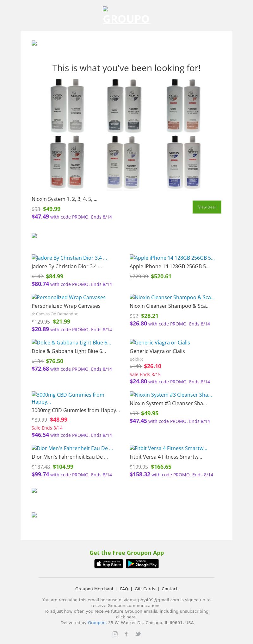Open the blue Generic Viagra or Cialis link
This screenshot has height=644, width=253.
pos(160,343)
